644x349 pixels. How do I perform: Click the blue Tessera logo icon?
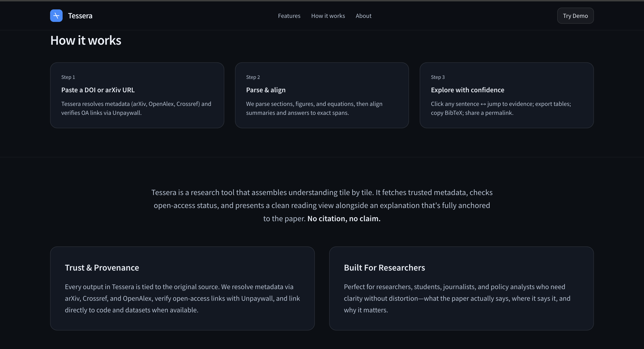[x=56, y=16]
